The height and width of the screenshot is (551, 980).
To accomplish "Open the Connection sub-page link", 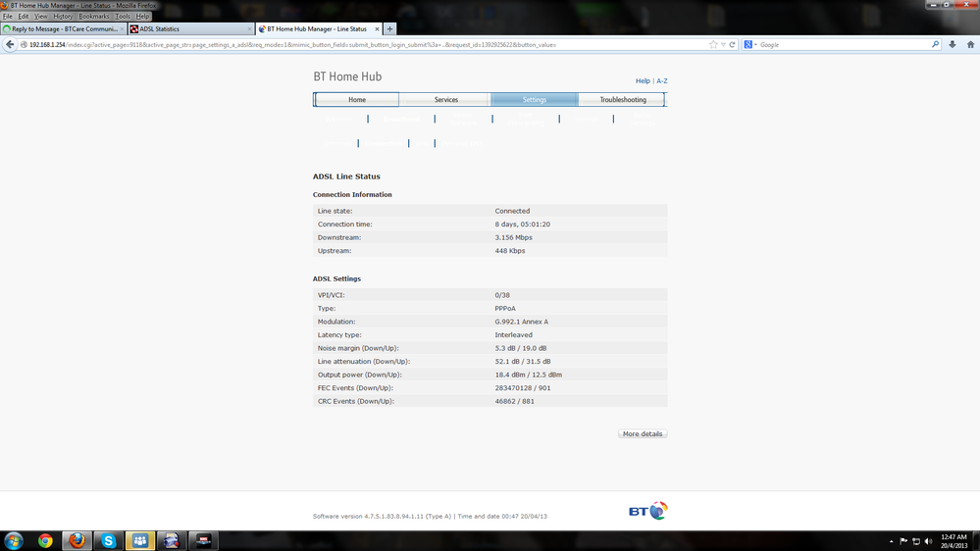I will tap(384, 144).
